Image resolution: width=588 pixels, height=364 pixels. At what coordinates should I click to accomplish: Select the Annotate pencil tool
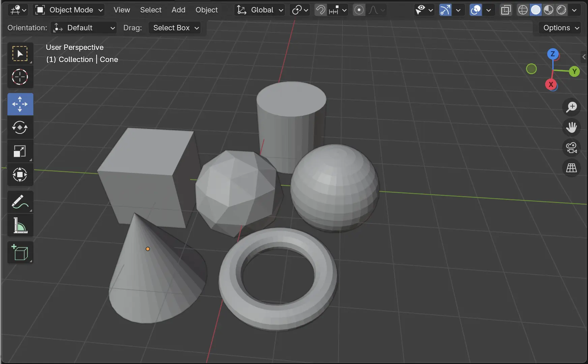pos(20,202)
